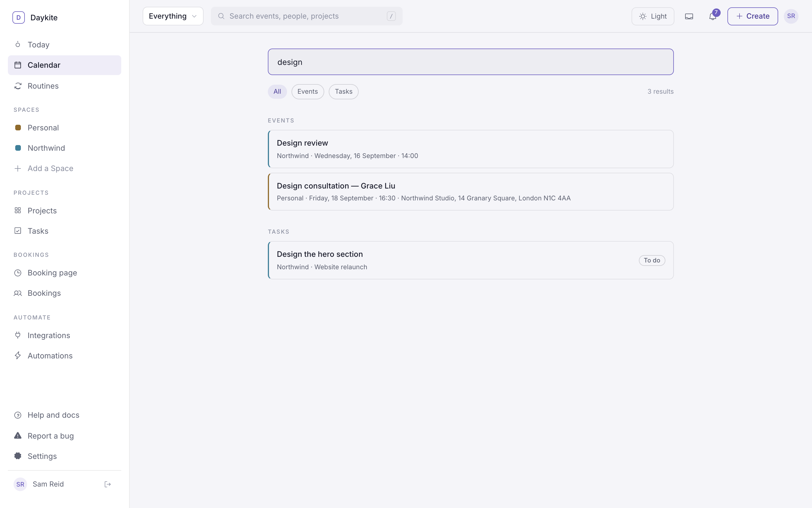Click the Calendar label in sidebar
812x508 pixels.
click(x=44, y=65)
